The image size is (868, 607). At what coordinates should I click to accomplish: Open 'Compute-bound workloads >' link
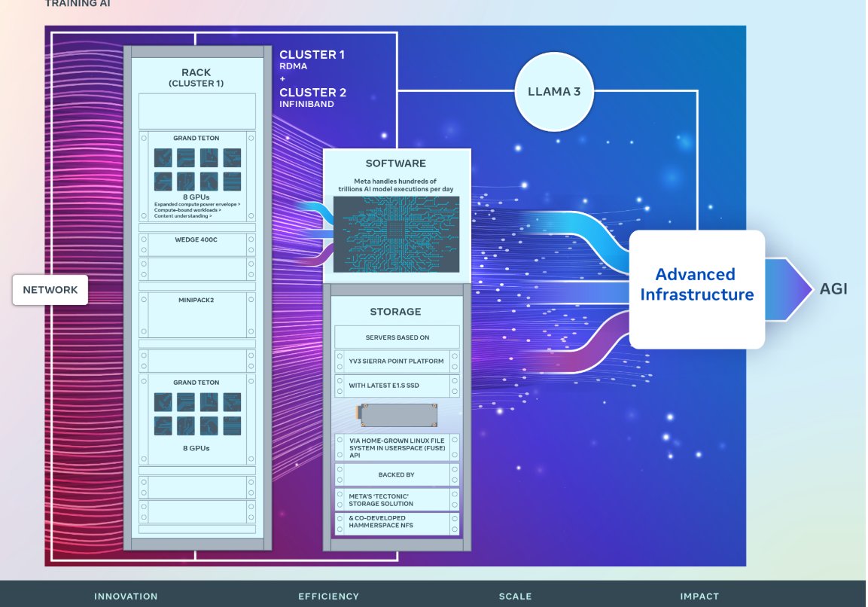(187, 210)
